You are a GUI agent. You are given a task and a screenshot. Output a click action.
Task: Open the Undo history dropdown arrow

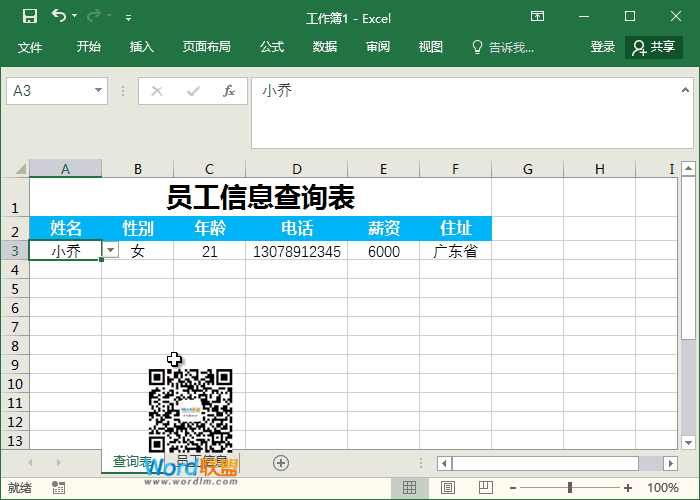(x=75, y=16)
